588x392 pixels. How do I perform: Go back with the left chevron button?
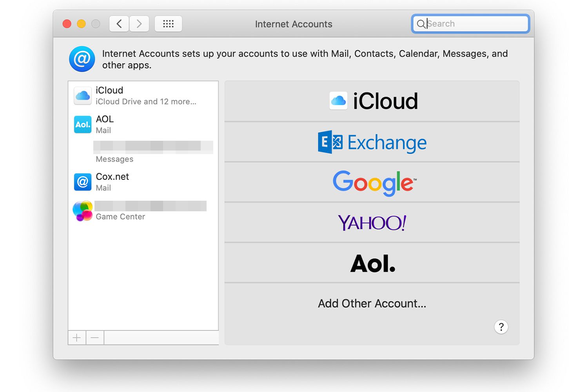[119, 24]
